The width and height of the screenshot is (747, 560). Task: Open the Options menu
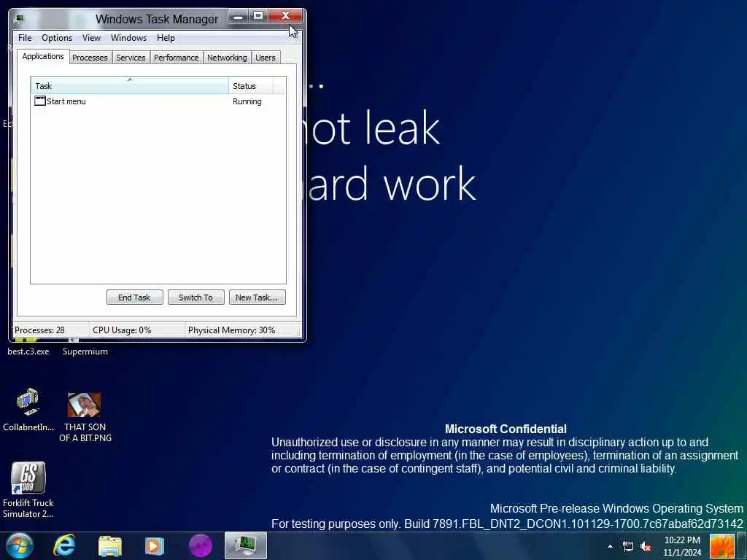tap(57, 38)
